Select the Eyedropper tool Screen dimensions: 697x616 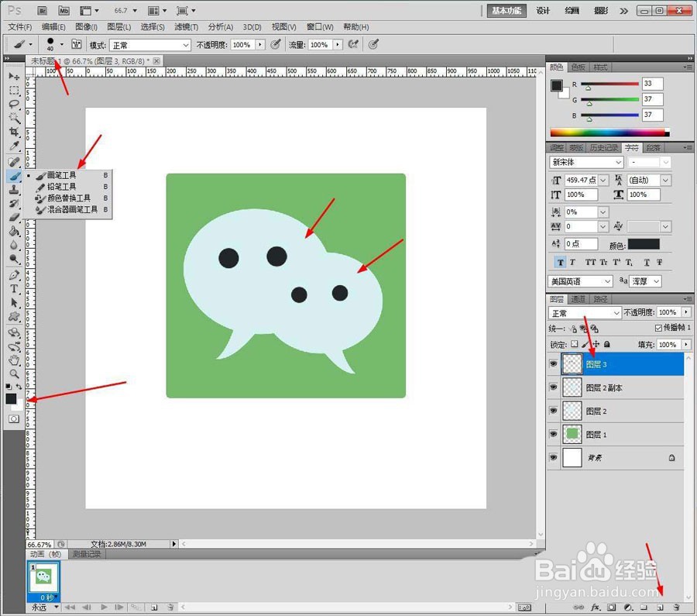click(x=14, y=146)
